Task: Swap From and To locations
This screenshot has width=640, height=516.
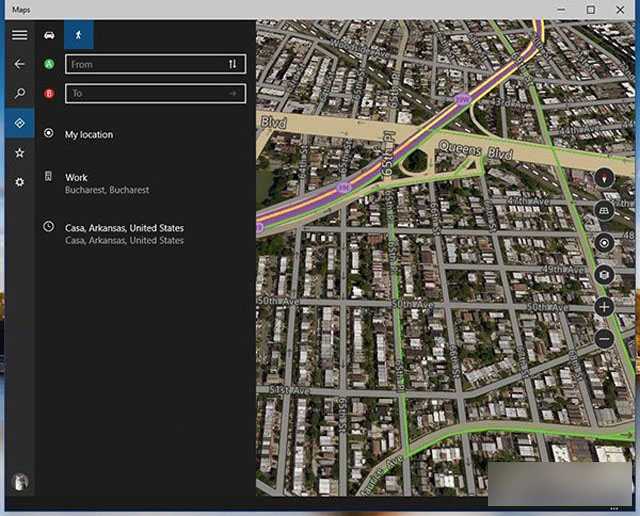Action: [233, 64]
